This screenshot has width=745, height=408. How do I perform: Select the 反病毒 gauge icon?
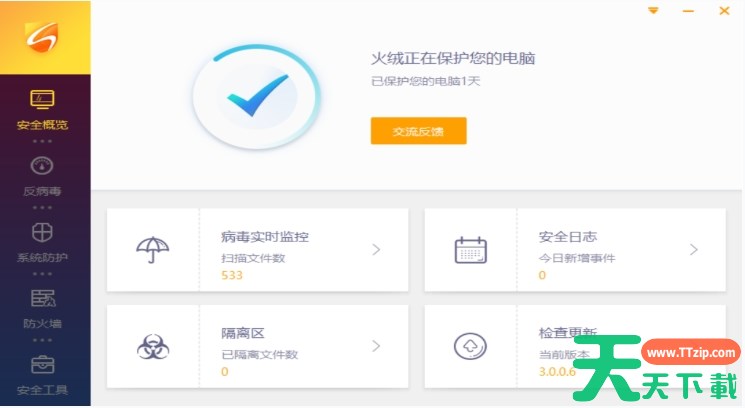tap(42, 166)
